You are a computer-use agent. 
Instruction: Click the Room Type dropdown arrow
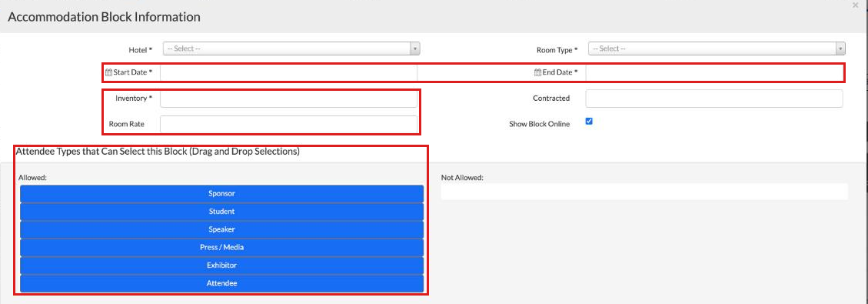pyautogui.click(x=840, y=48)
